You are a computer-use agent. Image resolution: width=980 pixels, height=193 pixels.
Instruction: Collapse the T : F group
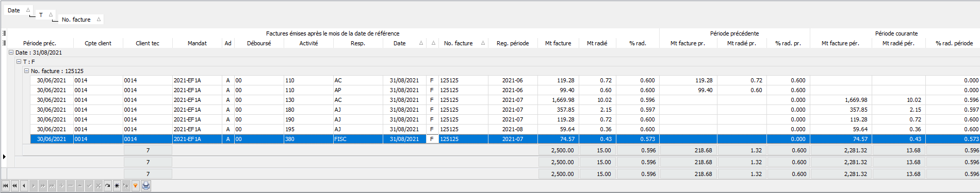(x=19, y=62)
